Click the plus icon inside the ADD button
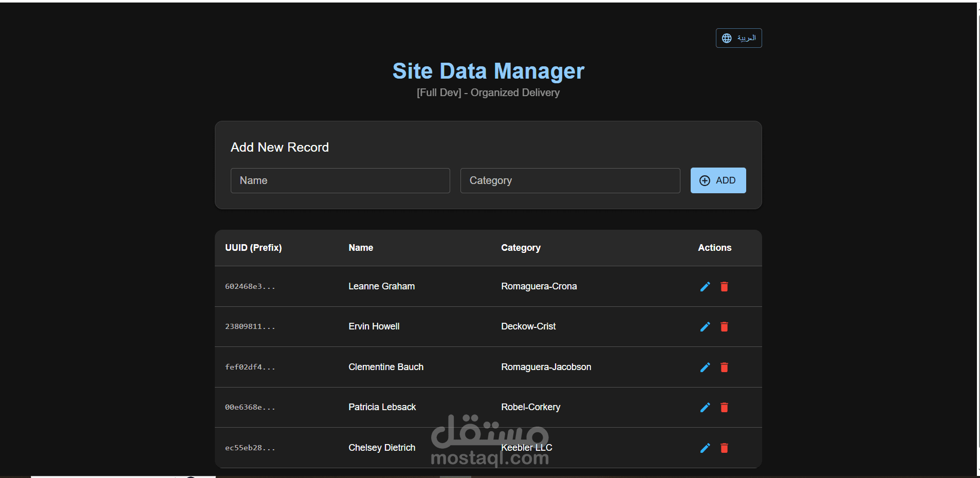Viewport: 980px width, 478px height. coord(706,180)
